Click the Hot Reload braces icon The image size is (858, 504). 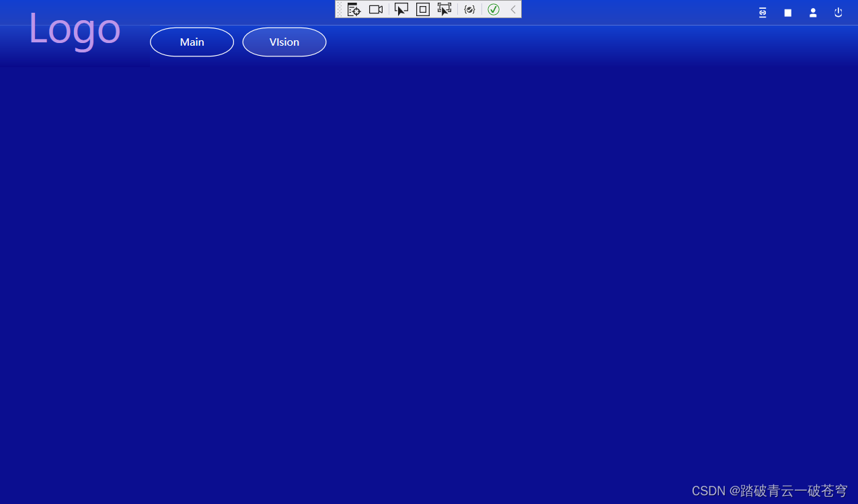[x=470, y=9]
